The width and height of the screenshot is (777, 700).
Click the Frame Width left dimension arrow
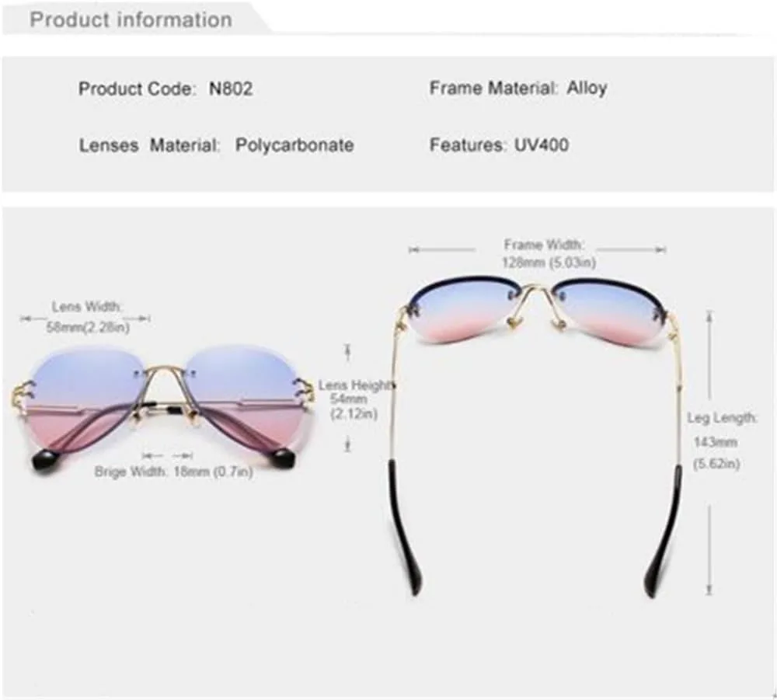pos(442,249)
